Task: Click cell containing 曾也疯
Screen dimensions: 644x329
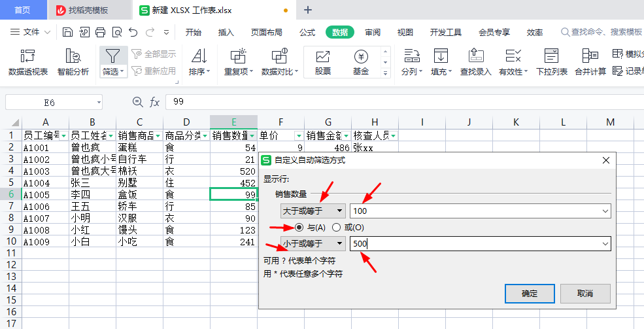Action: tap(92, 147)
